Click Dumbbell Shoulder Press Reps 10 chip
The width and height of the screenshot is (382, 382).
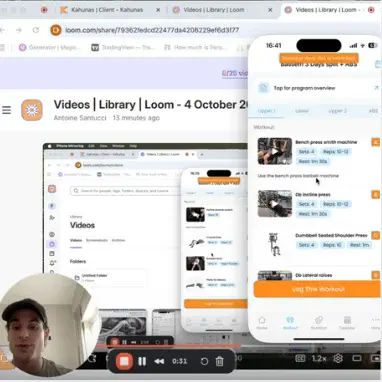pos(332,245)
